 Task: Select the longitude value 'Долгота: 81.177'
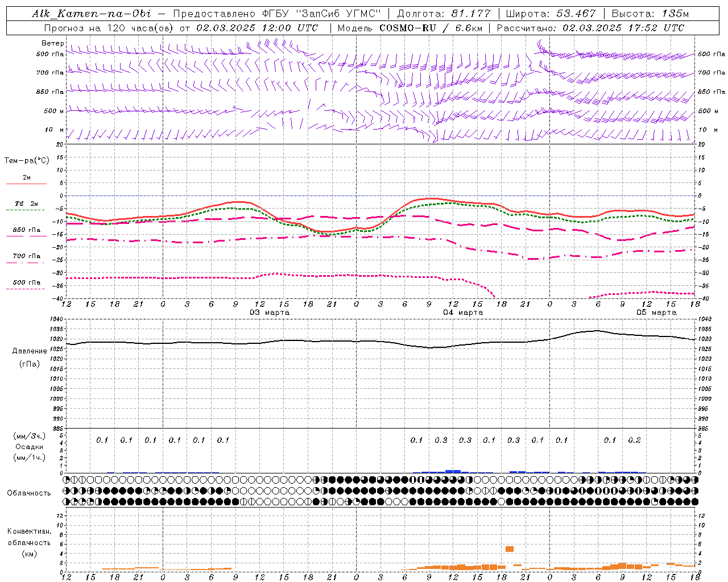coord(444,14)
